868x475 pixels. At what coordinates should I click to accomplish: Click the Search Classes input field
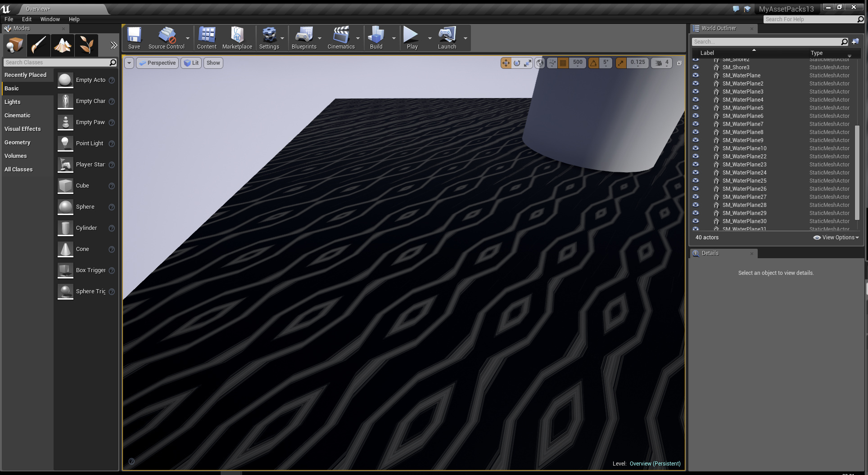[x=56, y=63]
